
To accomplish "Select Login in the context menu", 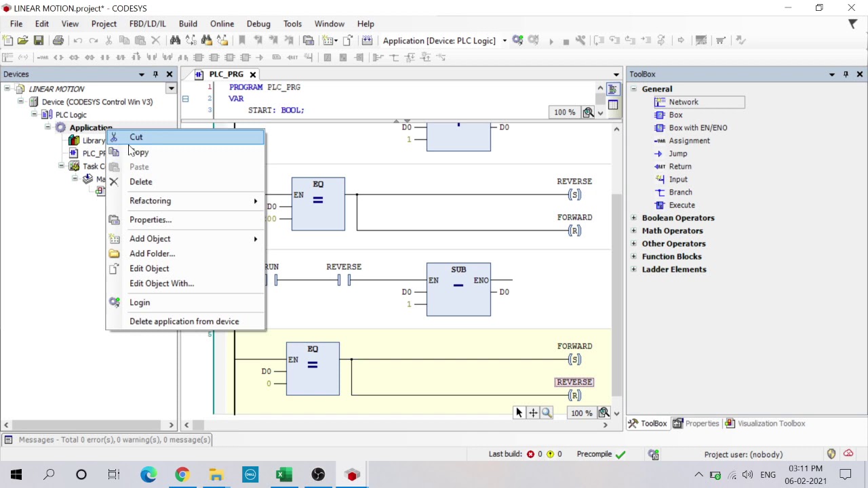I will point(185,302).
